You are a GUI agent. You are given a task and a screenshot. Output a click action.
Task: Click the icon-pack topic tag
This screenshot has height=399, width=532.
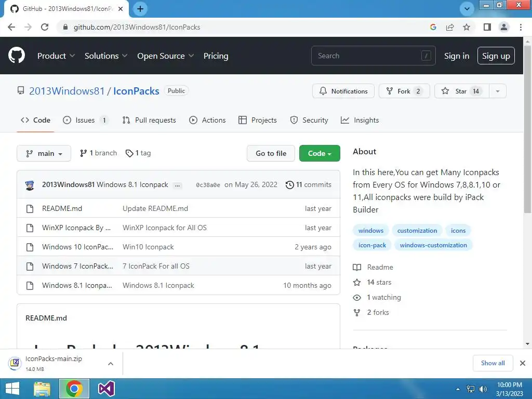tap(372, 245)
